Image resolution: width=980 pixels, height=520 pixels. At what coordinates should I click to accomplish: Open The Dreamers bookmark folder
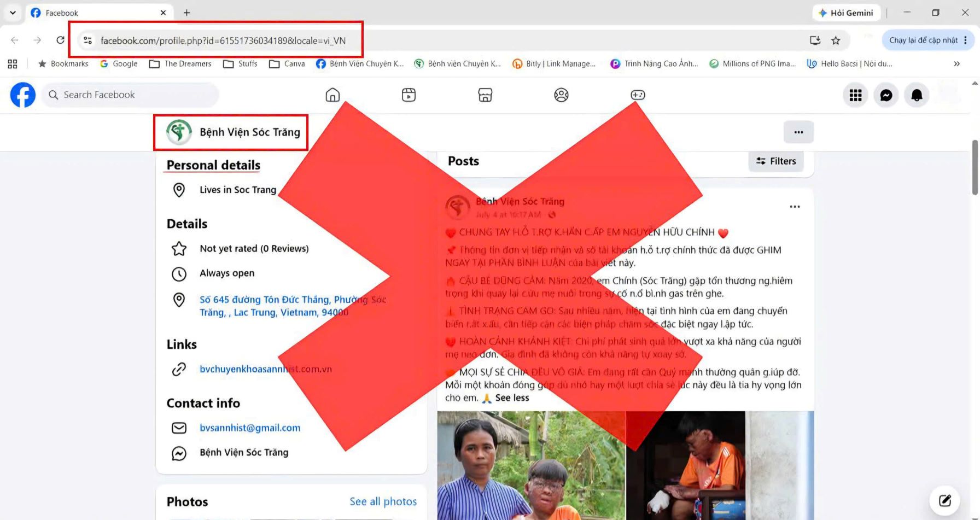point(180,64)
